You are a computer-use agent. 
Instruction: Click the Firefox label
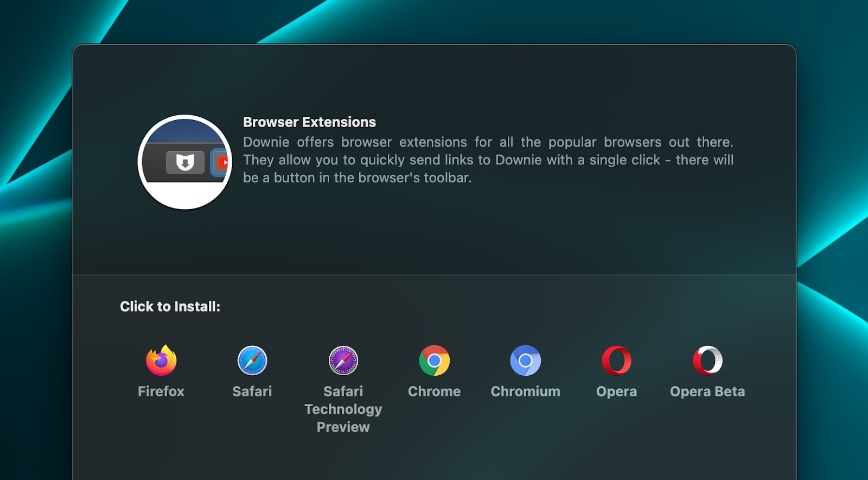pyautogui.click(x=161, y=391)
